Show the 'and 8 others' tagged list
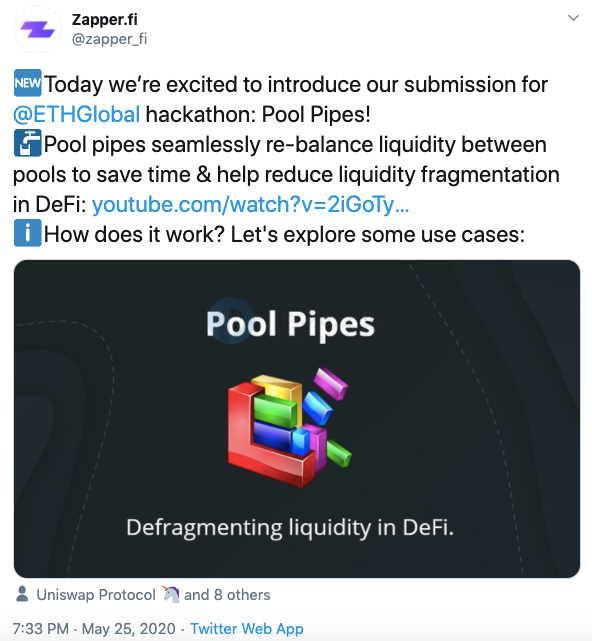 pyautogui.click(x=227, y=595)
